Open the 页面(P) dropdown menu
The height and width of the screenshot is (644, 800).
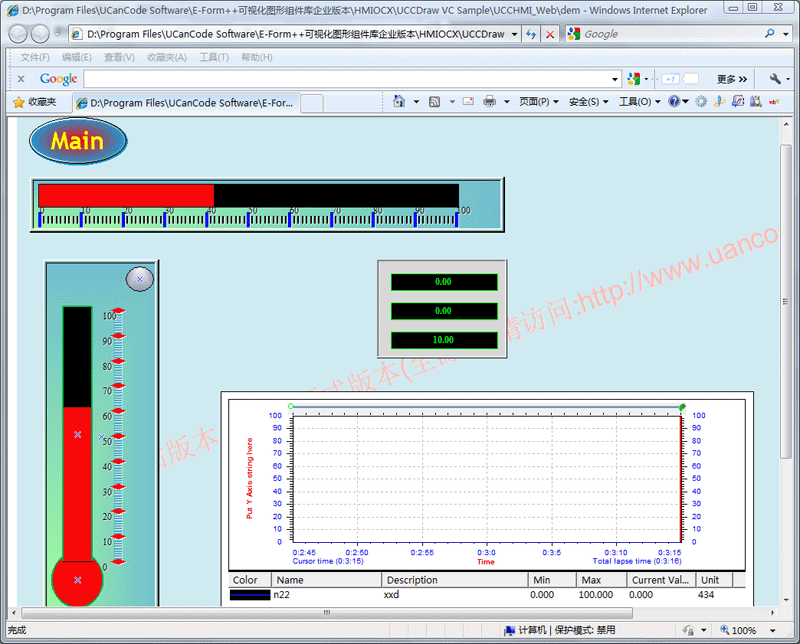pos(539,102)
